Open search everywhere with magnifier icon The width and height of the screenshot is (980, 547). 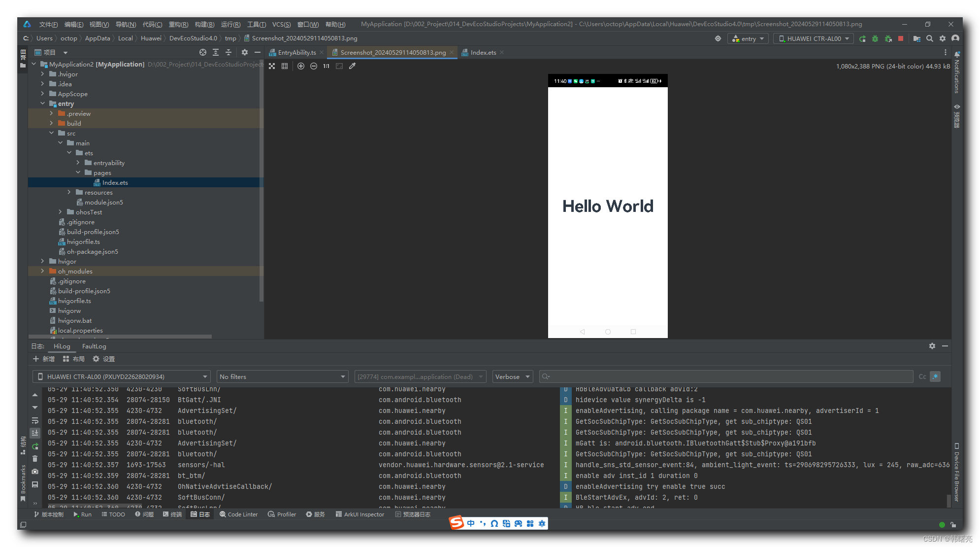(x=930, y=38)
